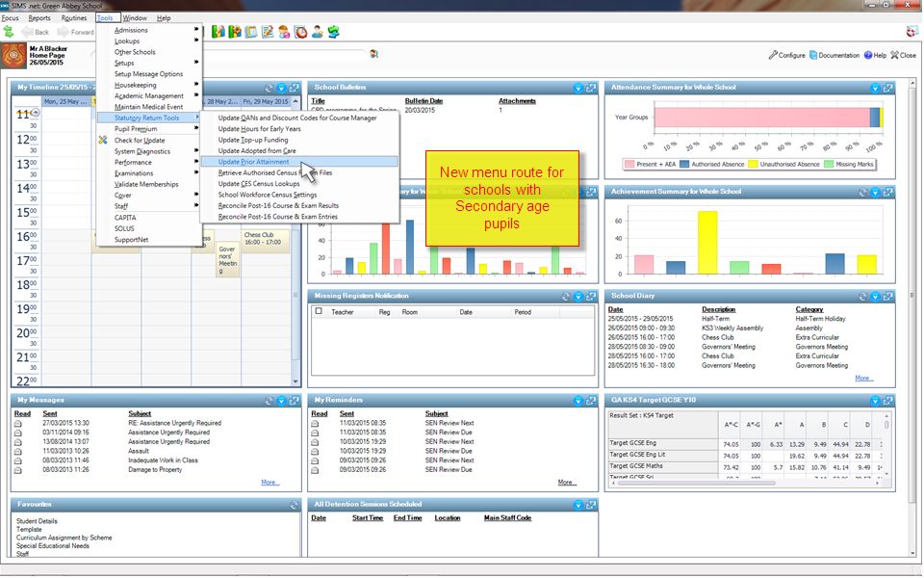The height and width of the screenshot is (578, 924).
Task: Click the pencil-and-notepad icon in the toolbar
Action: [268, 32]
